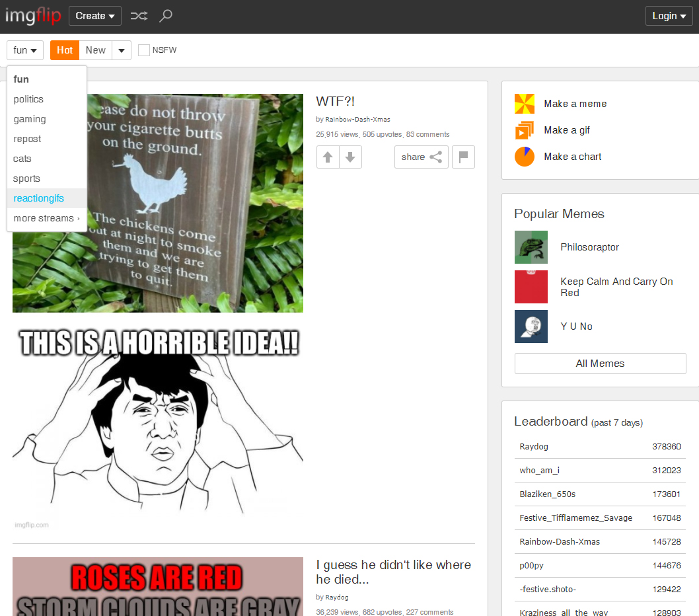Open the Philosoraptor meme link
The width and height of the screenshot is (699, 616).
589,247
